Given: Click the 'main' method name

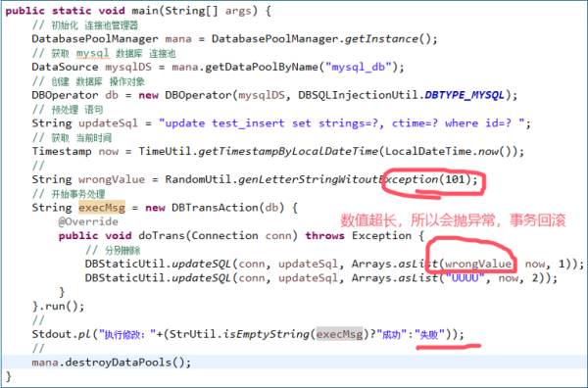Looking at the screenshot, I should click(x=145, y=11).
